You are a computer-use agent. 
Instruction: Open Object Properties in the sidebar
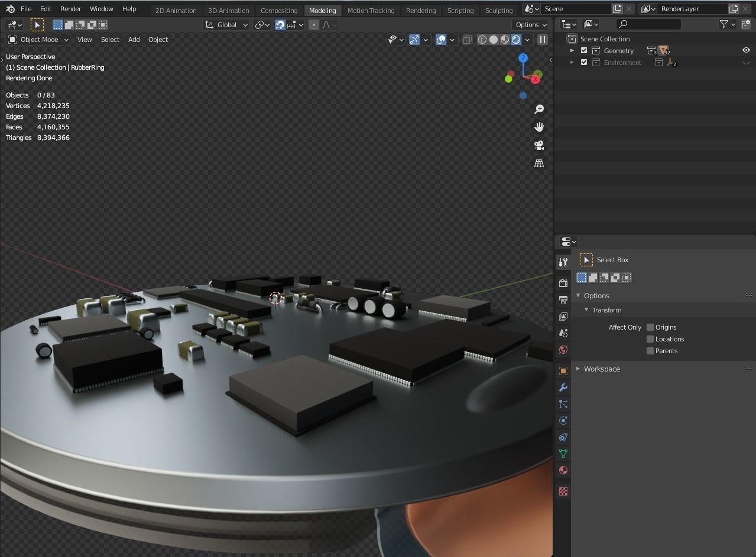tap(563, 370)
